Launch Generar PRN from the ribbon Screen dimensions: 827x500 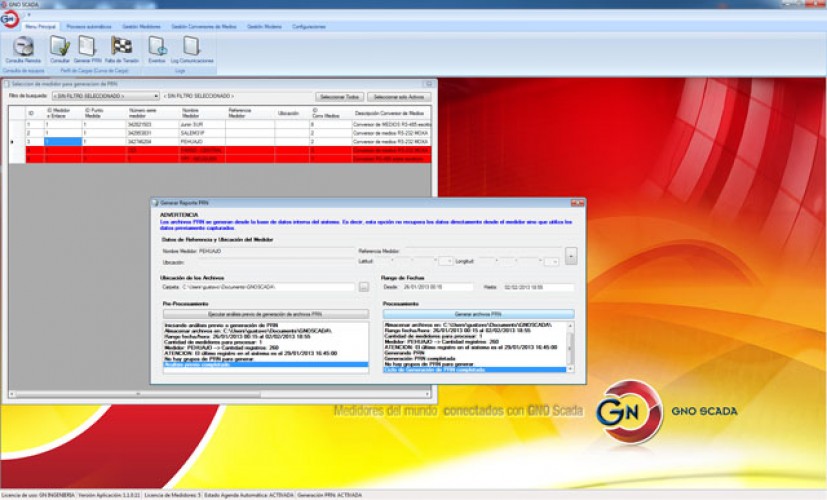tap(87, 50)
